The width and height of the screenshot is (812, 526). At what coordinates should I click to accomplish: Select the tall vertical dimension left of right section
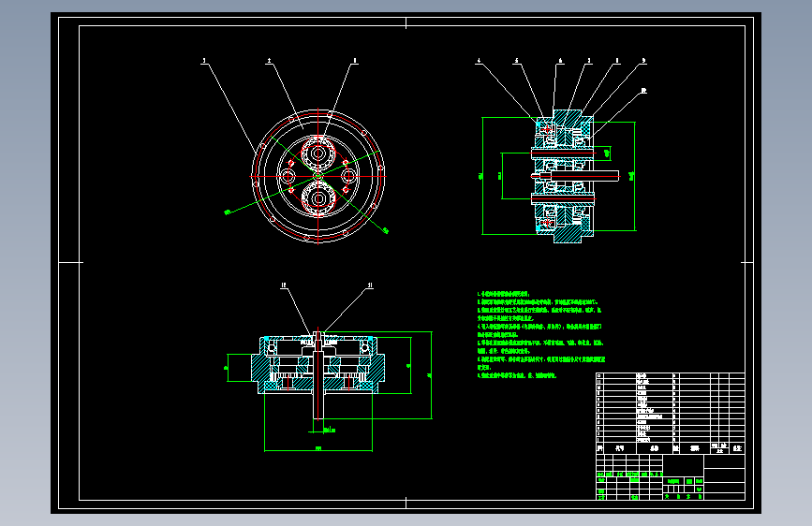click(482, 176)
